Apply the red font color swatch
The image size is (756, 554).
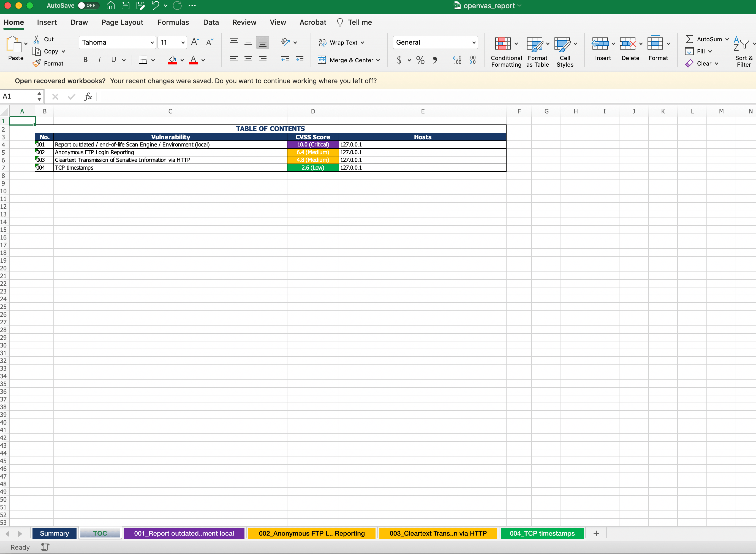193,60
